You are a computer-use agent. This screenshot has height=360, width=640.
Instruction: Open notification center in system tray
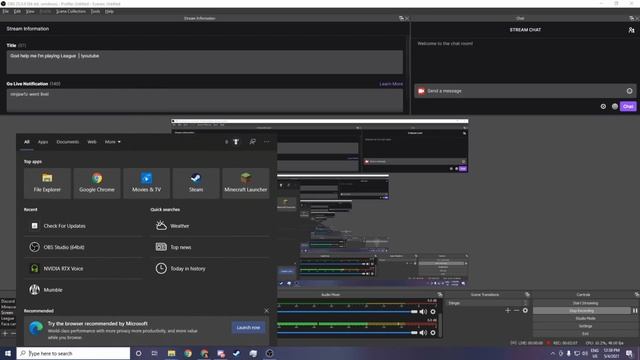click(629, 353)
